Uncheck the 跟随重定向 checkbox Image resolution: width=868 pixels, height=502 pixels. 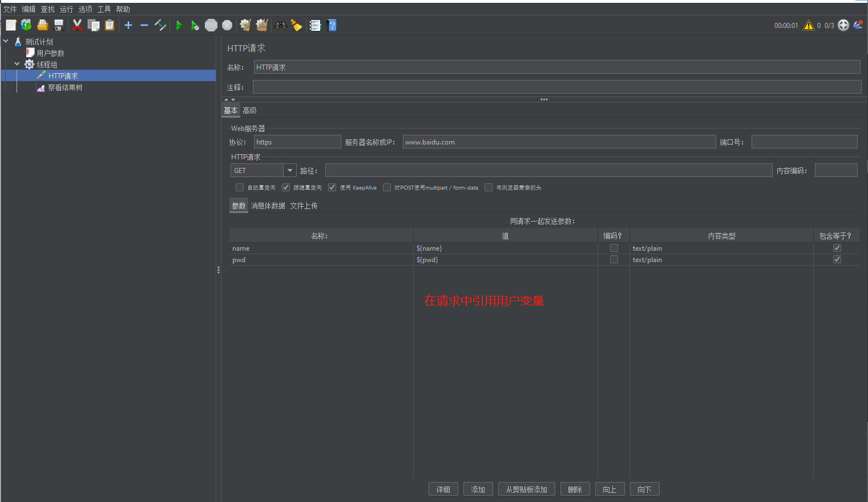(286, 187)
